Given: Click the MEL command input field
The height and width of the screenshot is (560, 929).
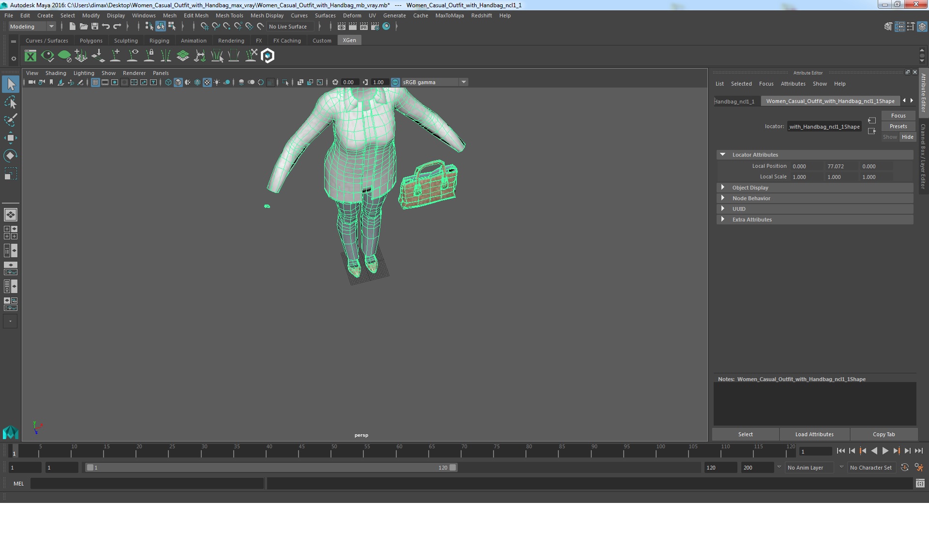Looking at the screenshot, I should coord(147,483).
